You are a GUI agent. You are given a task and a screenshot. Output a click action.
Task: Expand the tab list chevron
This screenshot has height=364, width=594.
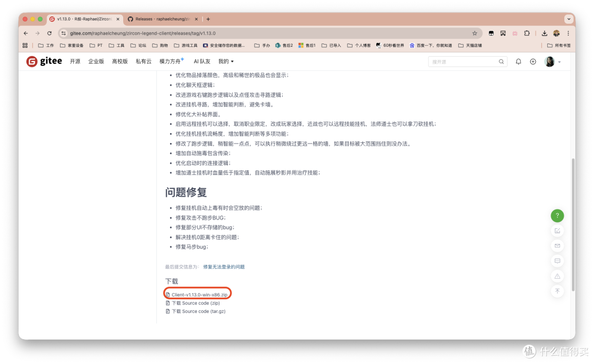click(569, 19)
